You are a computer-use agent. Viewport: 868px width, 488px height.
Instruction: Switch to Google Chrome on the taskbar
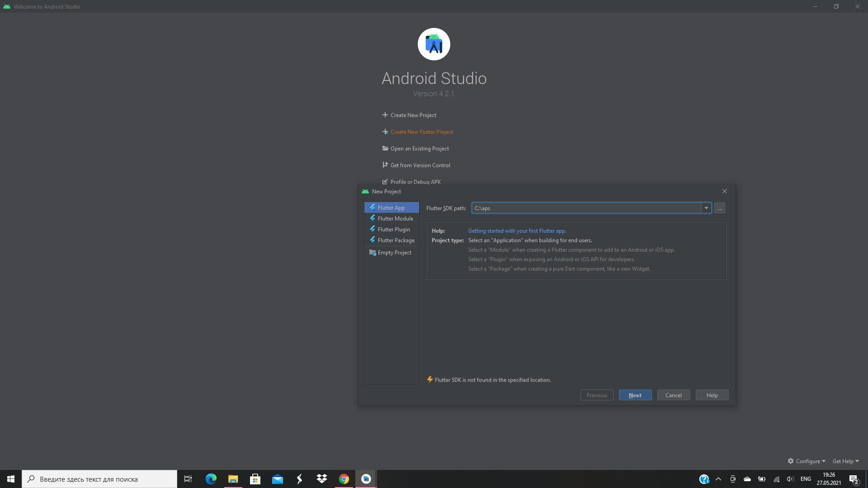(344, 479)
